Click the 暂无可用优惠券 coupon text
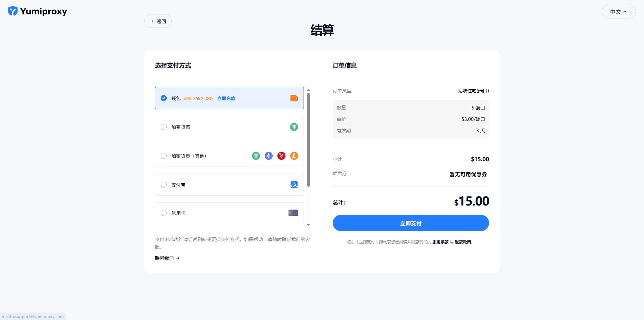644x320 pixels. point(468,174)
